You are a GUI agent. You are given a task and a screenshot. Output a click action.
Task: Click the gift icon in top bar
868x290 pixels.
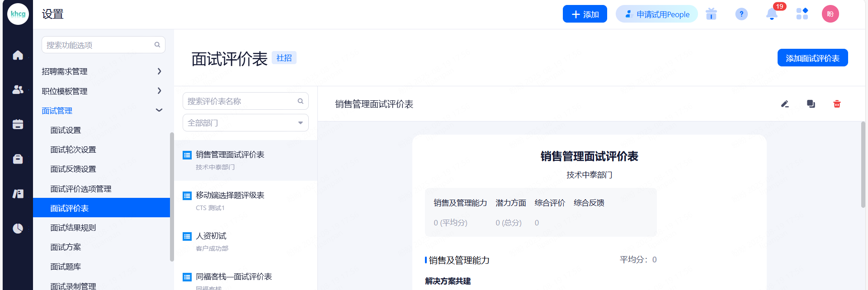(711, 14)
